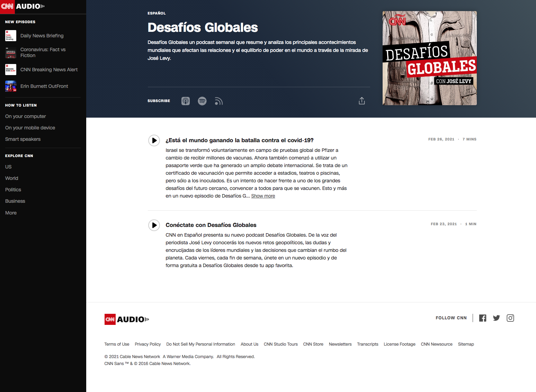The width and height of the screenshot is (536, 392).
Task: Open Erin Burnett OutFront link
Action: pos(44,86)
